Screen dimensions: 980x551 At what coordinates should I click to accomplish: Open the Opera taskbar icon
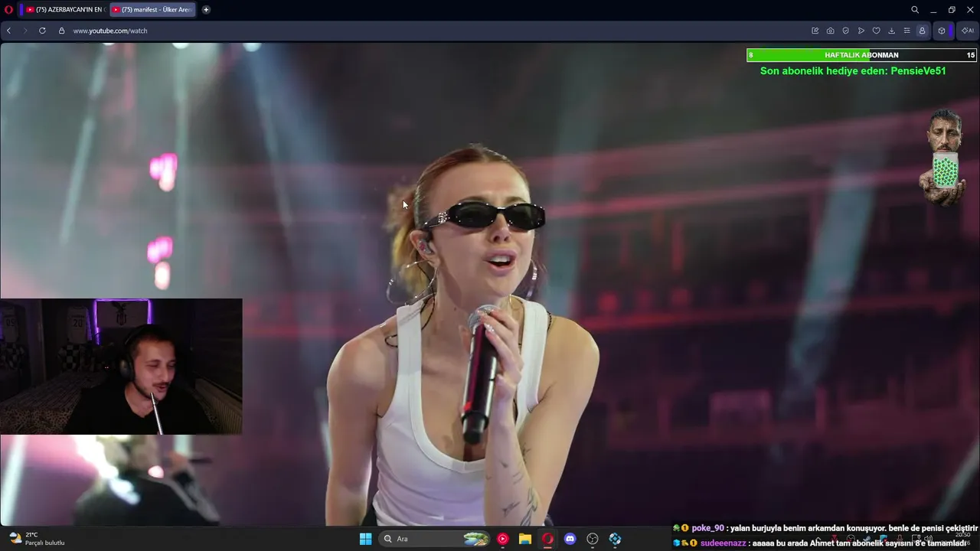[x=547, y=539]
